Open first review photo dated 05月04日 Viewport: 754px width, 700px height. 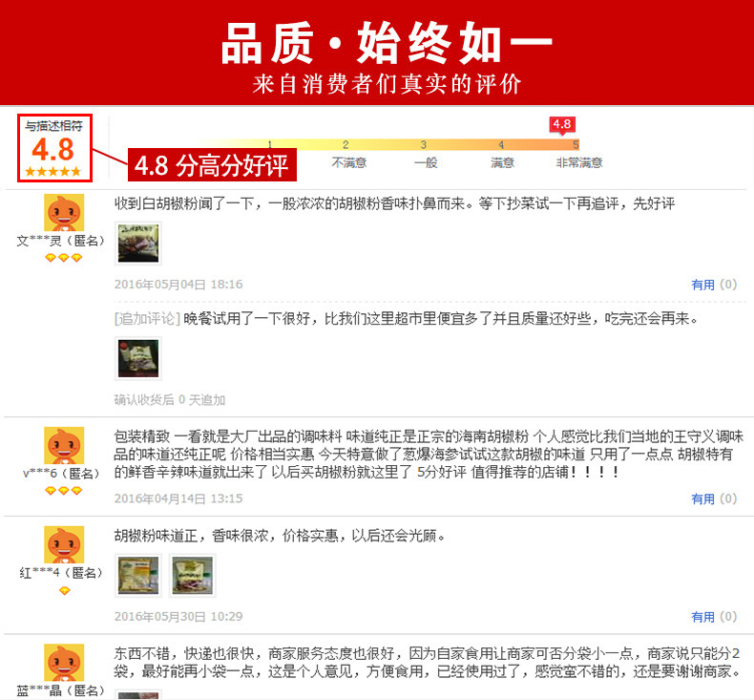138,244
